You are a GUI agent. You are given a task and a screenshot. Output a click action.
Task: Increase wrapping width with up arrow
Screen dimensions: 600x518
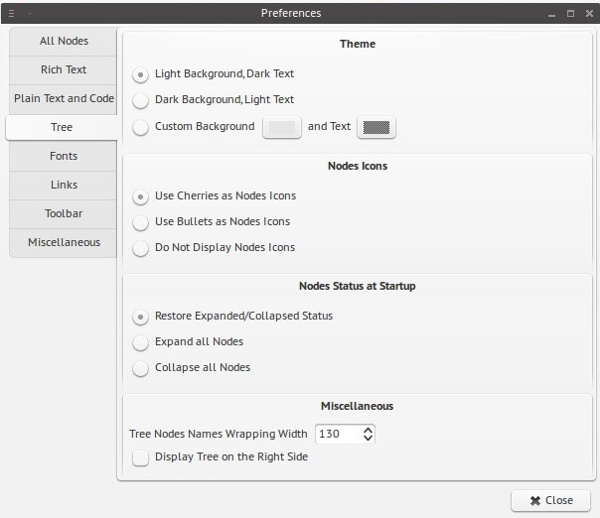[368, 430]
